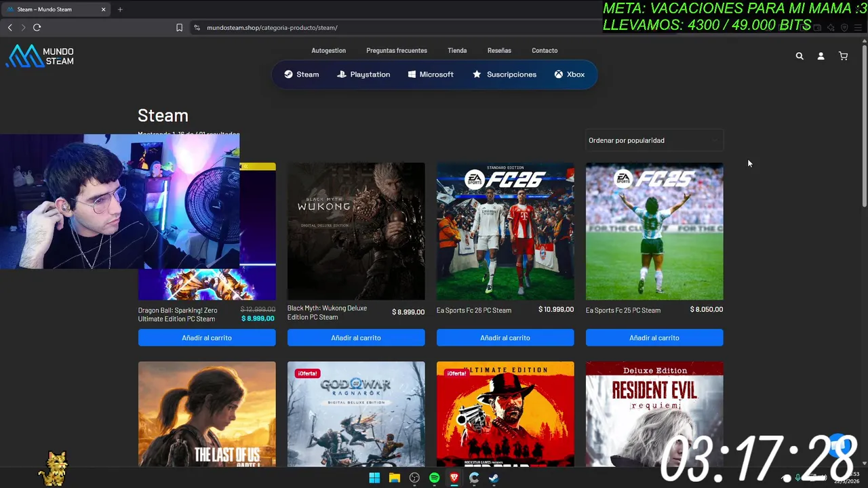This screenshot has height=488, width=868.
Task: Click the Steam page heading
Action: [163, 115]
